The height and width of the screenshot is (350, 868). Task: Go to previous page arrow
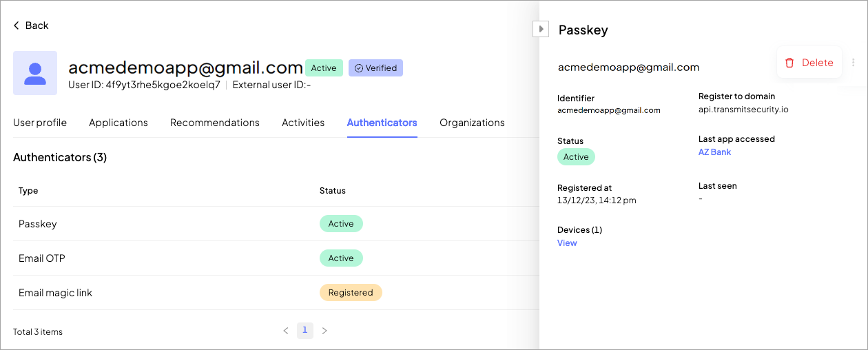286,331
